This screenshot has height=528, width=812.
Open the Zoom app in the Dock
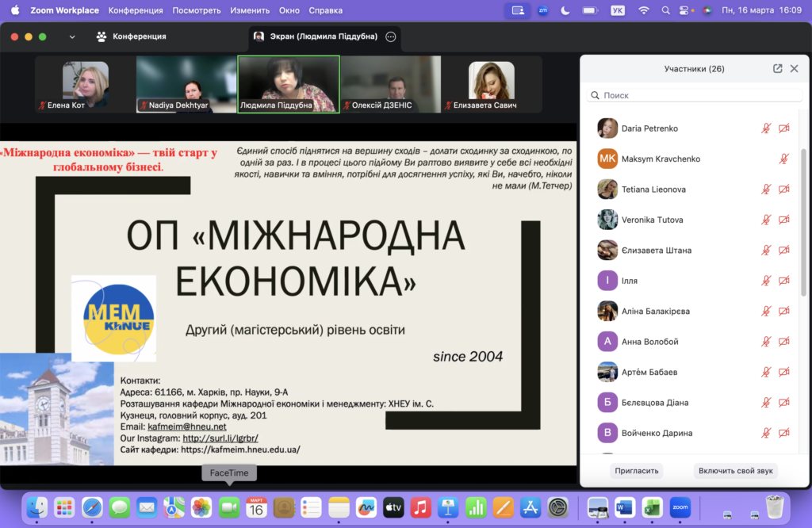point(680,507)
